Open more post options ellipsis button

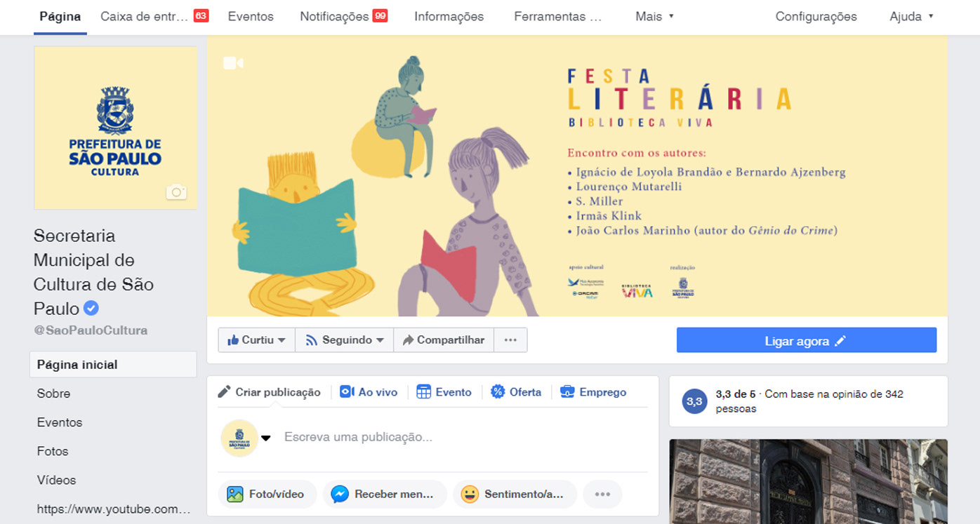[x=602, y=494]
